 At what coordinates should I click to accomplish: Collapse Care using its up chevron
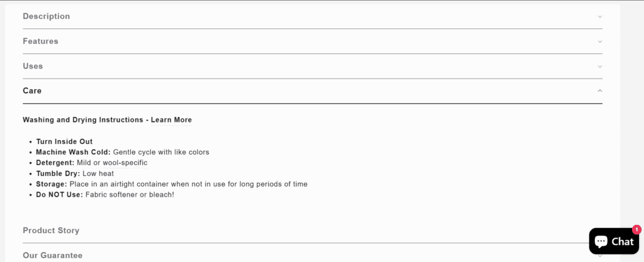coord(599,90)
